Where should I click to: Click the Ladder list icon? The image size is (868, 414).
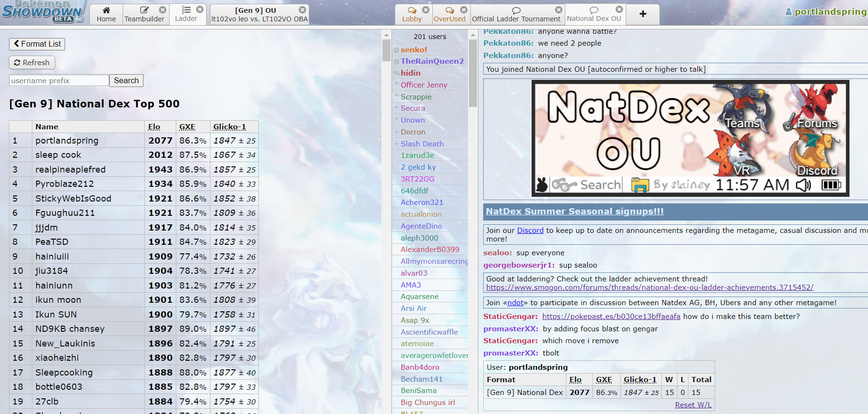(186, 10)
